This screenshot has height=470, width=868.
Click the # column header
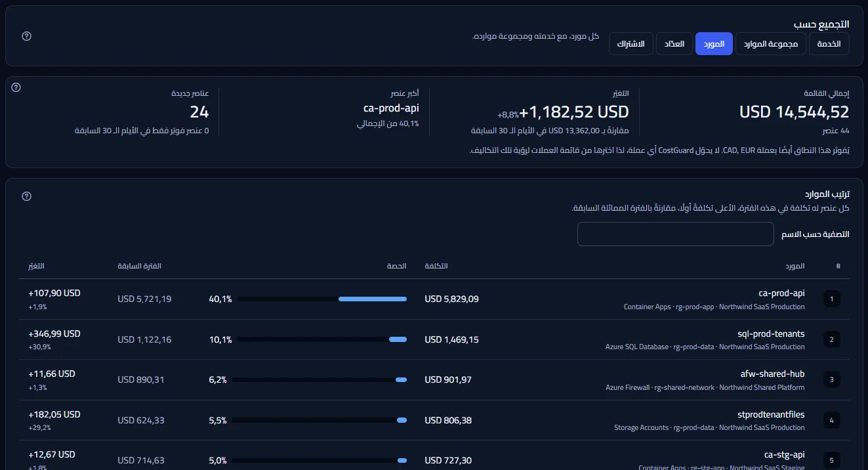pos(838,266)
